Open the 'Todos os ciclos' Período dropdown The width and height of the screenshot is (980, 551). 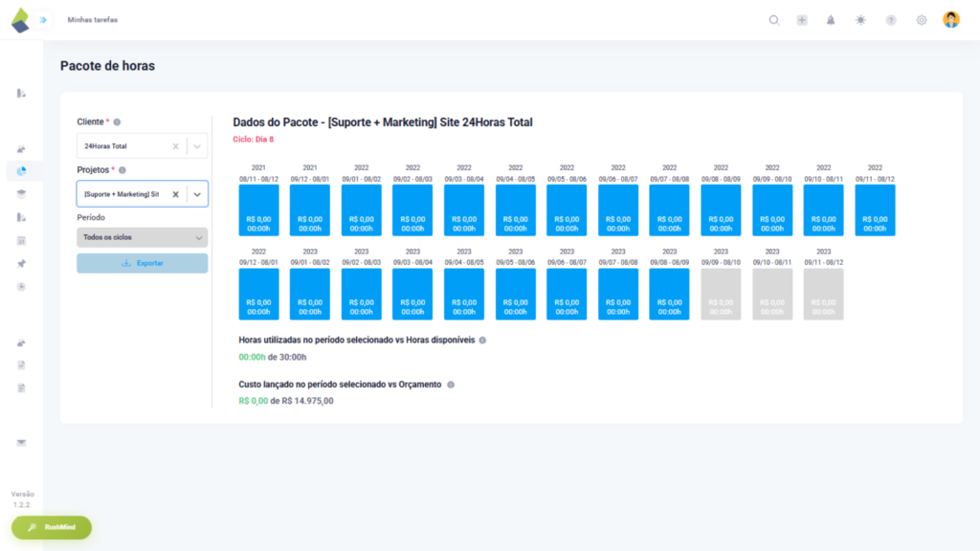click(142, 236)
